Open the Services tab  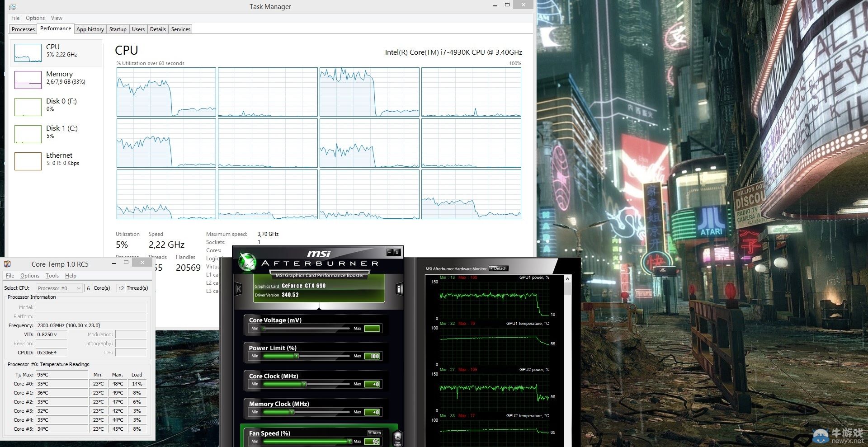pyautogui.click(x=181, y=29)
